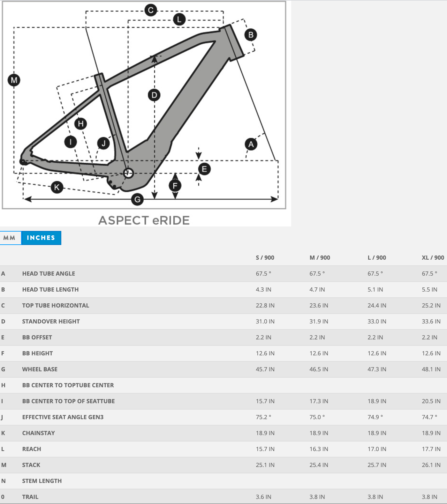This screenshot has height=504, width=447.
Task: Select the WHEEL BASE row label
Action: coord(40,369)
